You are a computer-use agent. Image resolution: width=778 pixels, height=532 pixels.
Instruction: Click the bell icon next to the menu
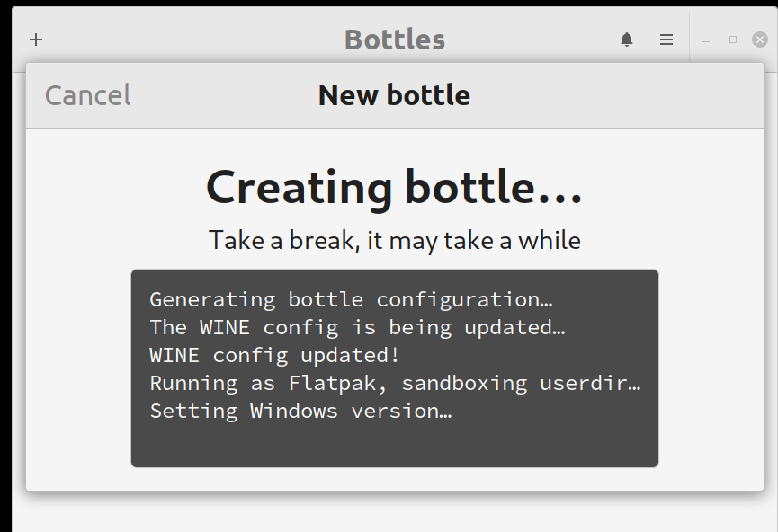627,40
